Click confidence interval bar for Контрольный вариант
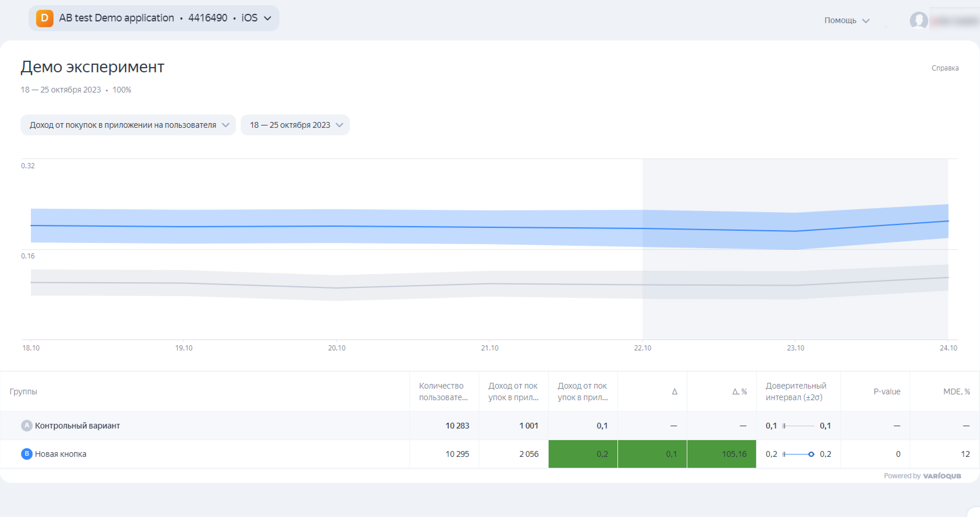Screen dimensions: 980x517 (x=798, y=426)
